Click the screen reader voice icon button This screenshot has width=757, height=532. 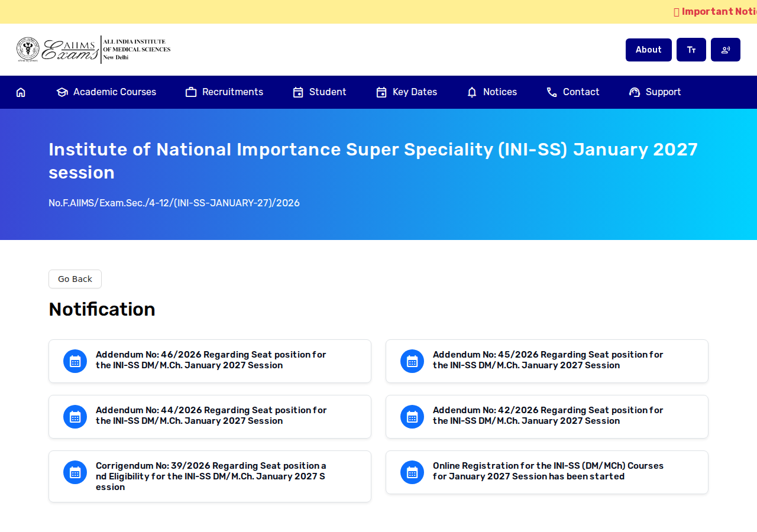[x=726, y=50]
